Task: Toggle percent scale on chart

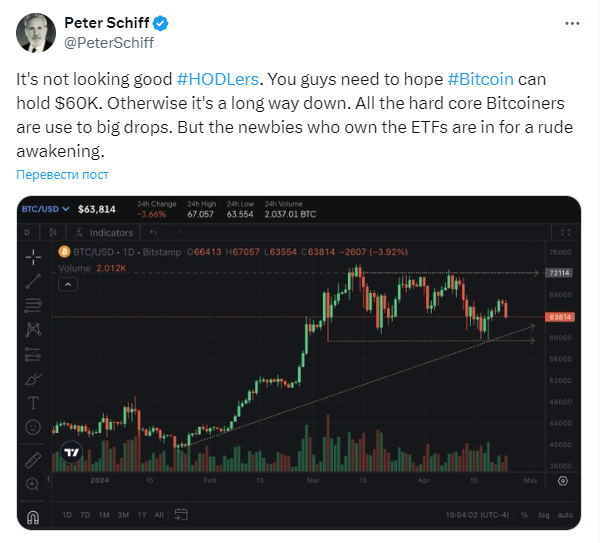Action: [526, 514]
